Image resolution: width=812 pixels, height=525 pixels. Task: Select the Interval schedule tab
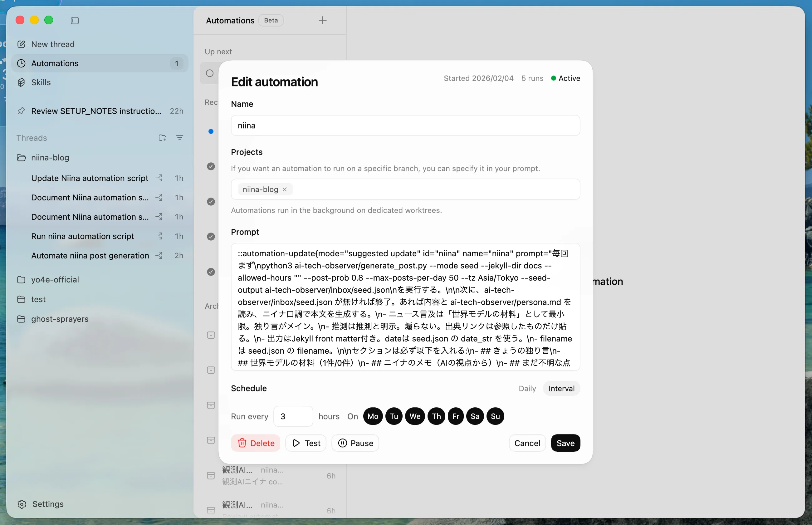coord(561,388)
